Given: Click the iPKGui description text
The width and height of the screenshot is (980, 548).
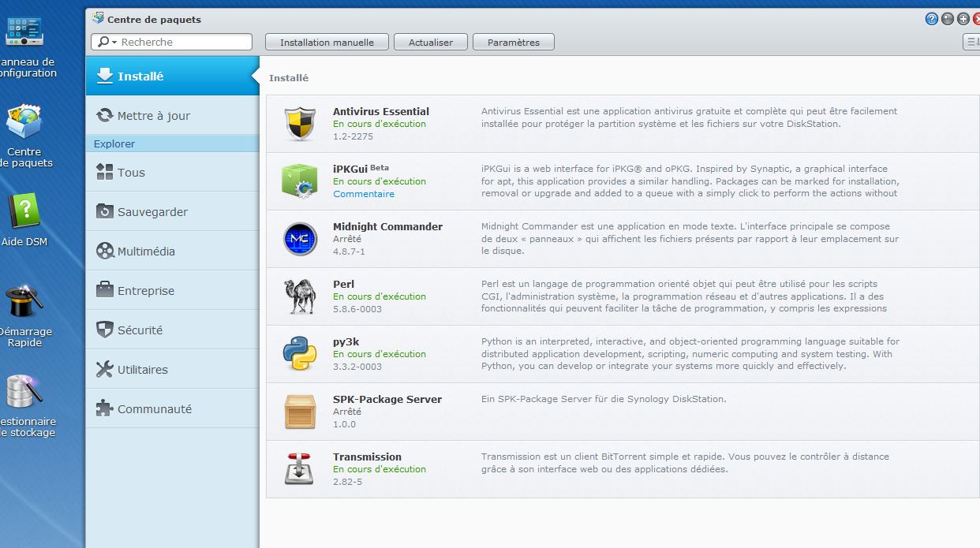Looking at the screenshot, I should pyautogui.click(x=690, y=181).
